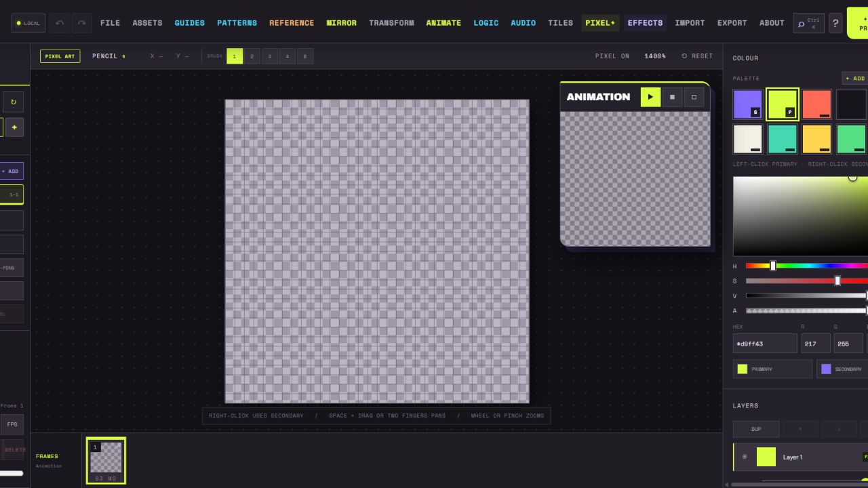This screenshot has width=868, height=488.
Task: Click the Secondary colour button
Action: click(x=843, y=369)
